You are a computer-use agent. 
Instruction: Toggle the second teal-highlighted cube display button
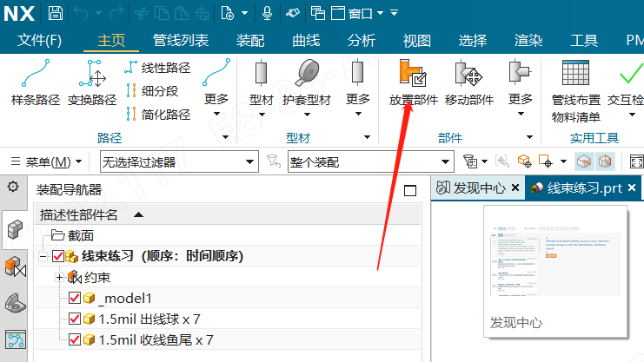(x=605, y=161)
